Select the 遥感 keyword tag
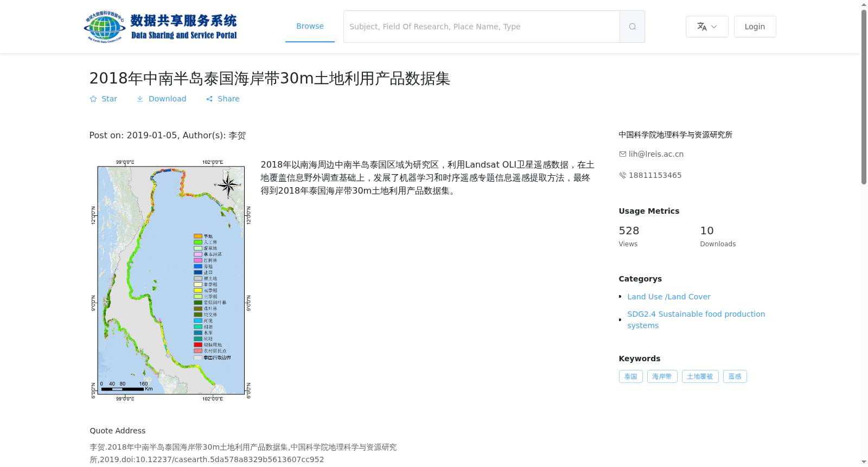The width and height of the screenshot is (868, 467). click(735, 376)
